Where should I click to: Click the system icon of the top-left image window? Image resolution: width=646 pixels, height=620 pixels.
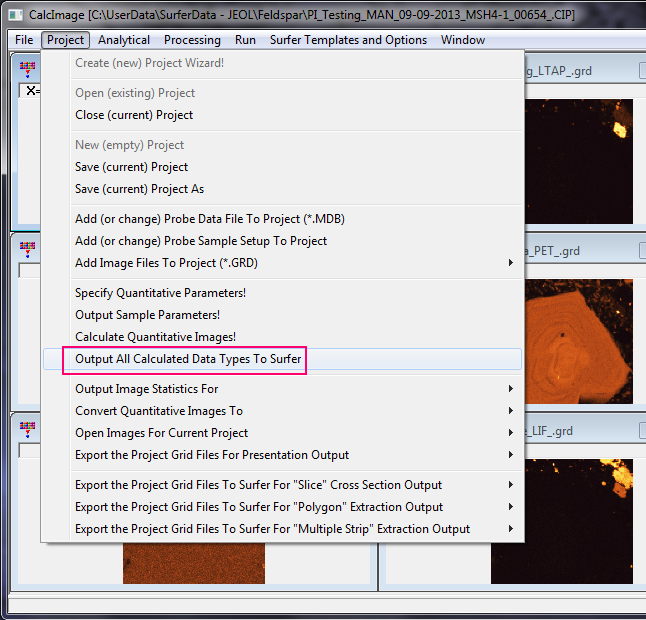tap(27, 70)
